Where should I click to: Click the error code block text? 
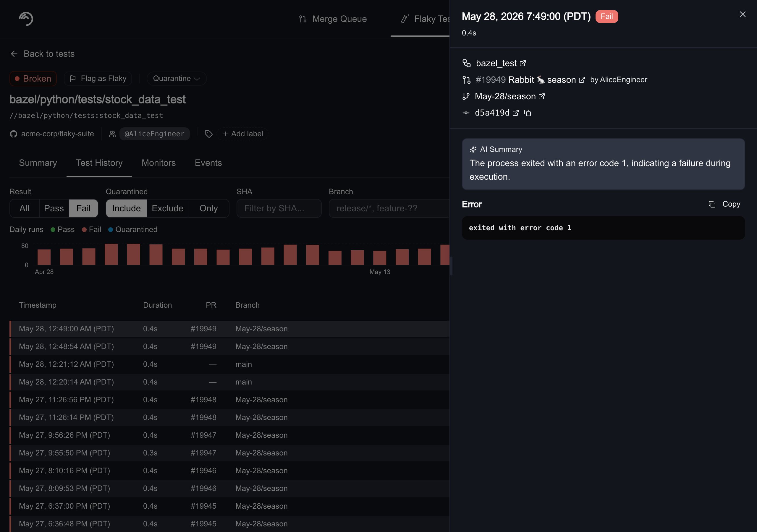point(520,228)
